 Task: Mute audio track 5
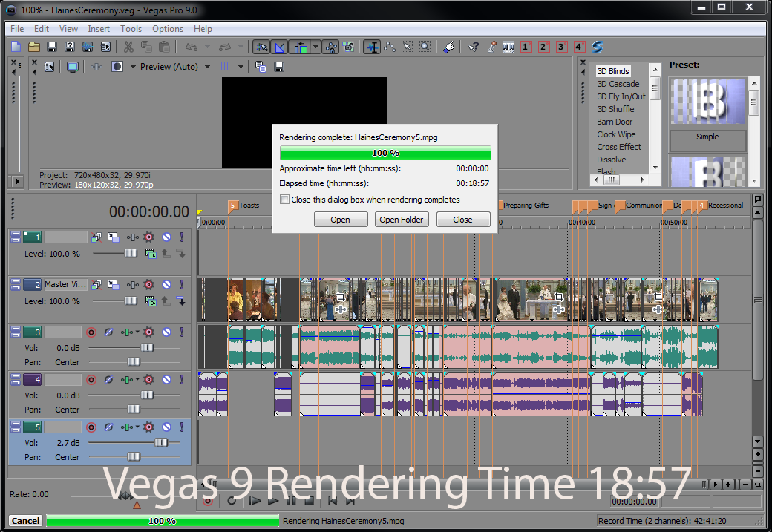coord(167,427)
